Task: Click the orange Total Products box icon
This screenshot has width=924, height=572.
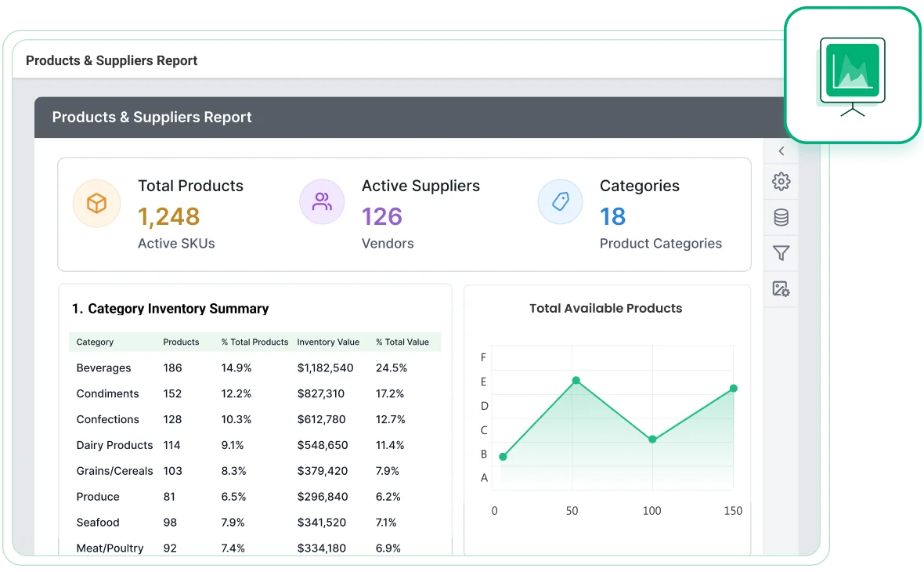Action: (96, 204)
